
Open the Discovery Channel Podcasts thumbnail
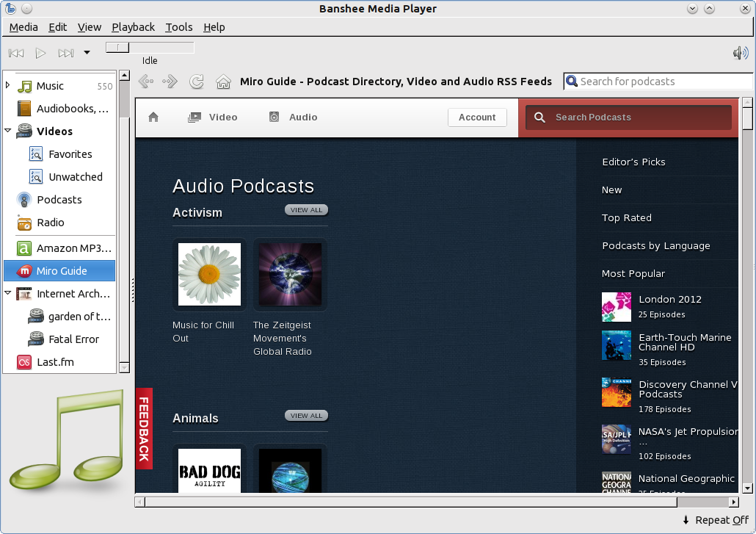coord(617,393)
